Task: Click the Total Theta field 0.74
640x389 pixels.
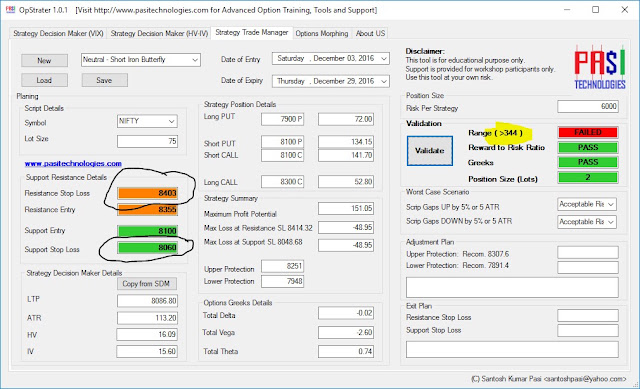Action: [x=346, y=351]
